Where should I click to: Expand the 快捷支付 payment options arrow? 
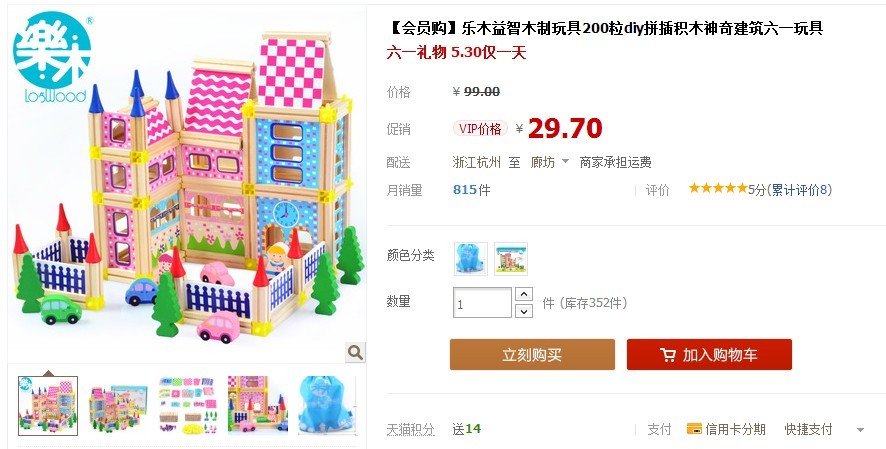(x=860, y=430)
